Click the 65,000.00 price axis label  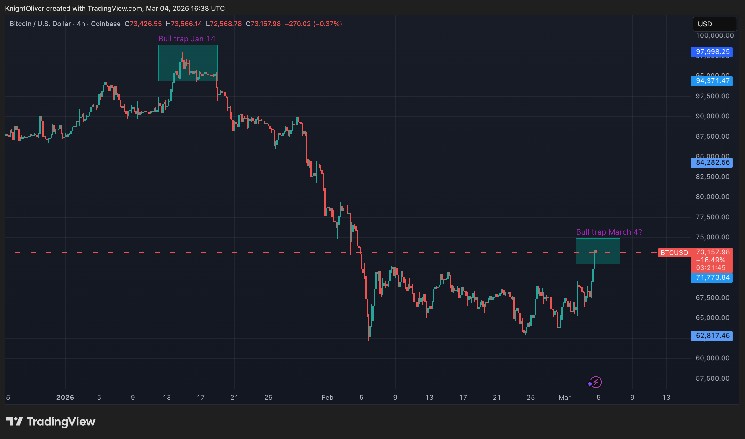[712, 318]
